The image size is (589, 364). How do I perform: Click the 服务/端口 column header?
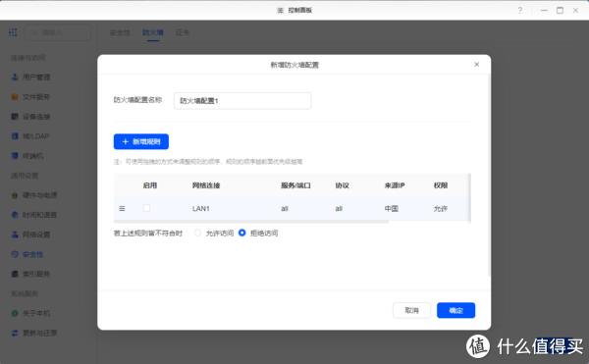[x=295, y=185]
